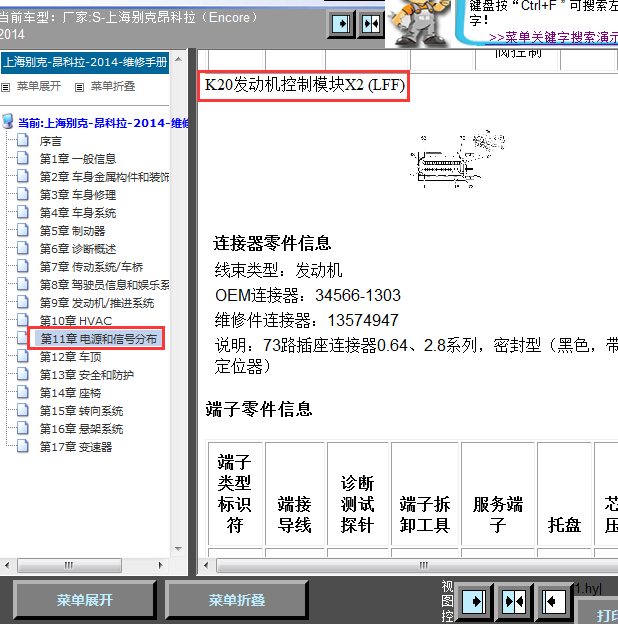Click page icon beside 第5章 制动器
618x624 pixels.
click(x=23, y=230)
